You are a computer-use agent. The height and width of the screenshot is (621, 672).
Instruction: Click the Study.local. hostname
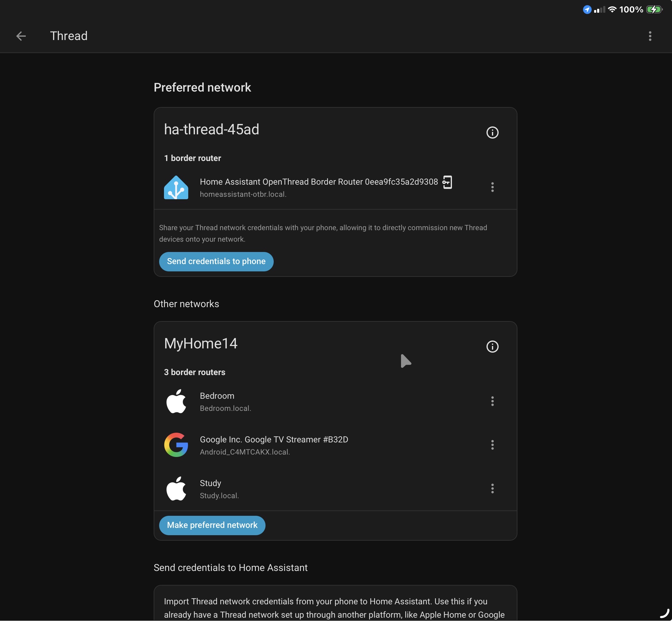(219, 496)
